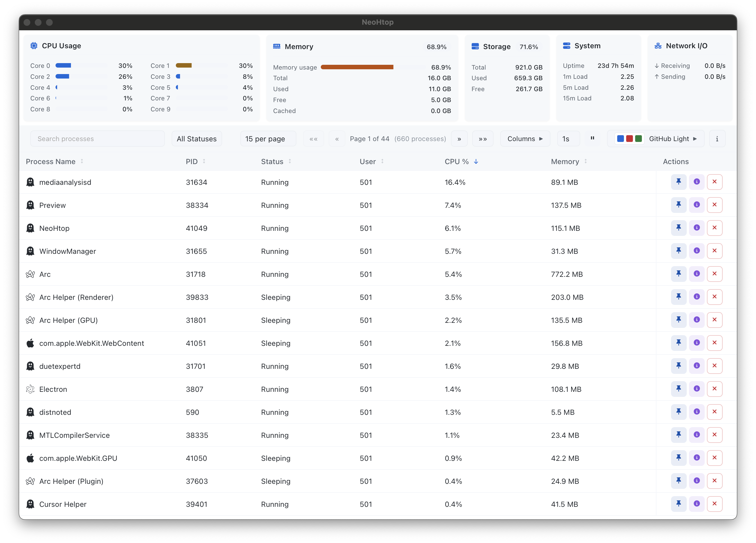756x543 pixels.
Task: Pin the Arc process
Action: pyautogui.click(x=678, y=274)
